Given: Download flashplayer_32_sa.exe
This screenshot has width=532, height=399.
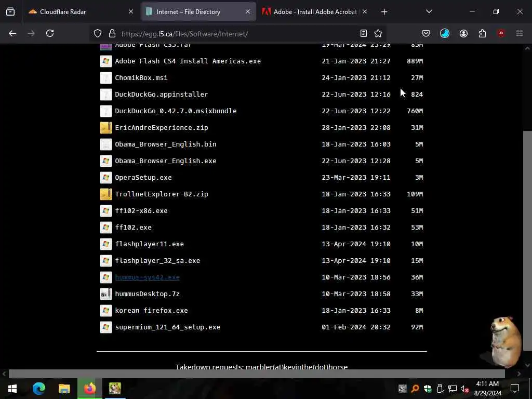Looking at the screenshot, I should point(157,261).
